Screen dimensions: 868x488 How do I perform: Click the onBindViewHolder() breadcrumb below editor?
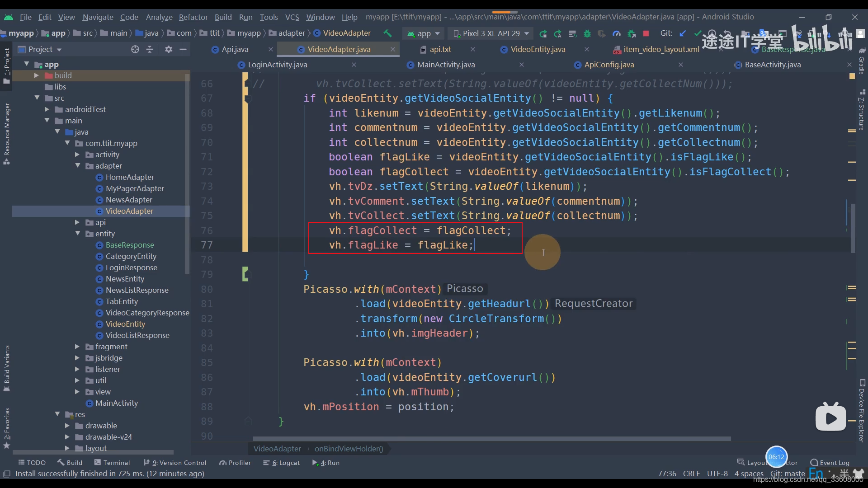[349, 449]
